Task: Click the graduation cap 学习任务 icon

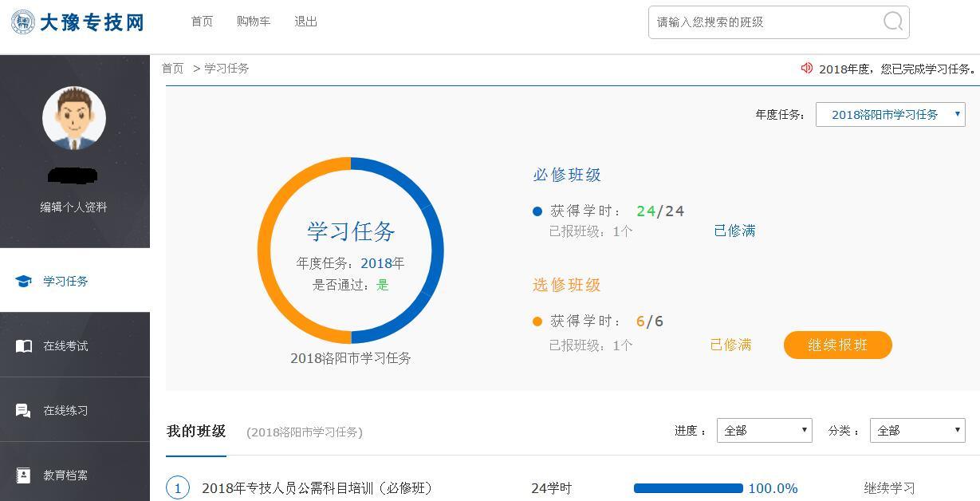Action: point(24,281)
